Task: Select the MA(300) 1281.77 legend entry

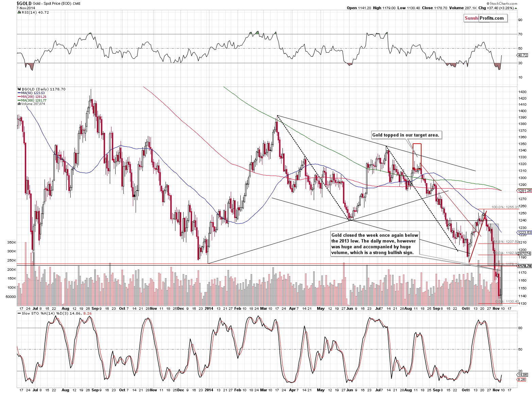Action: click(x=32, y=101)
